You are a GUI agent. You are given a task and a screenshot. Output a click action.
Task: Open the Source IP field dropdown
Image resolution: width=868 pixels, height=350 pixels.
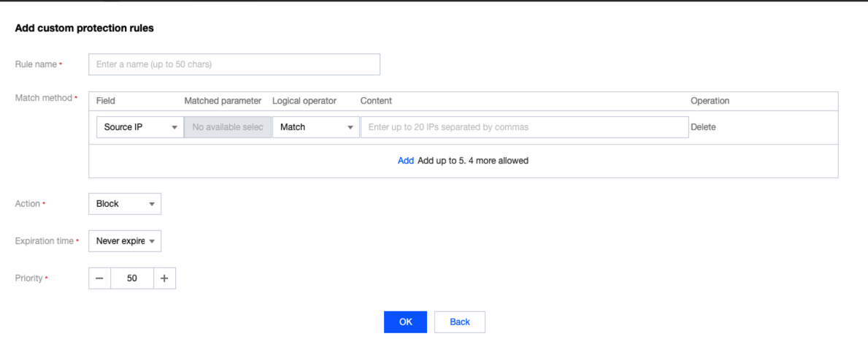tap(139, 127)
